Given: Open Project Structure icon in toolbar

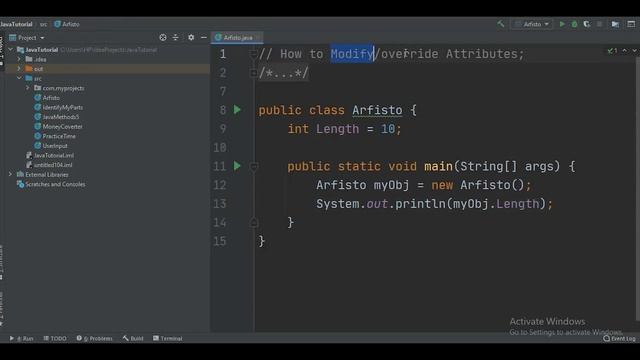Looking at the screenshot, I should pyautogui.click(x=615, y=24).
